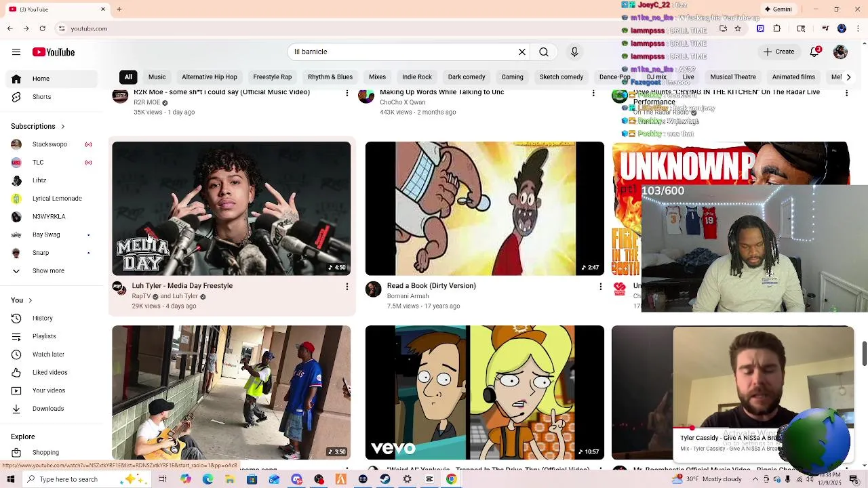Open options for Read a Book video
This screenshot has width=868, height=488.
(x=600, y=287)
